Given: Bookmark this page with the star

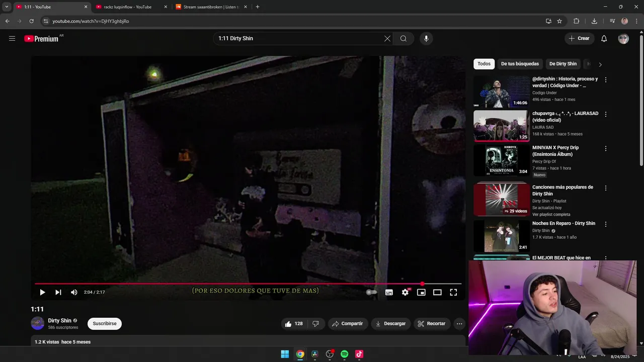Looking at the screenshot, I should click(559, 21).
